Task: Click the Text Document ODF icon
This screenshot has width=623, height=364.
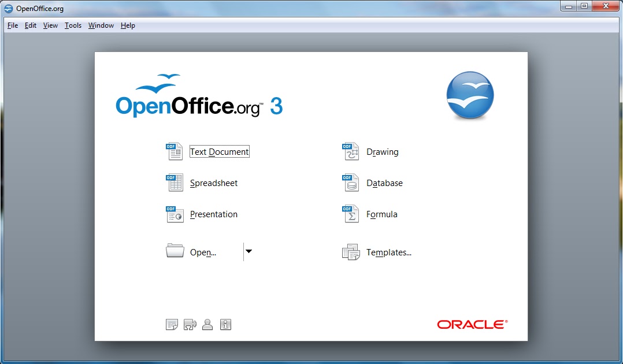Action: tap(175, 151)
